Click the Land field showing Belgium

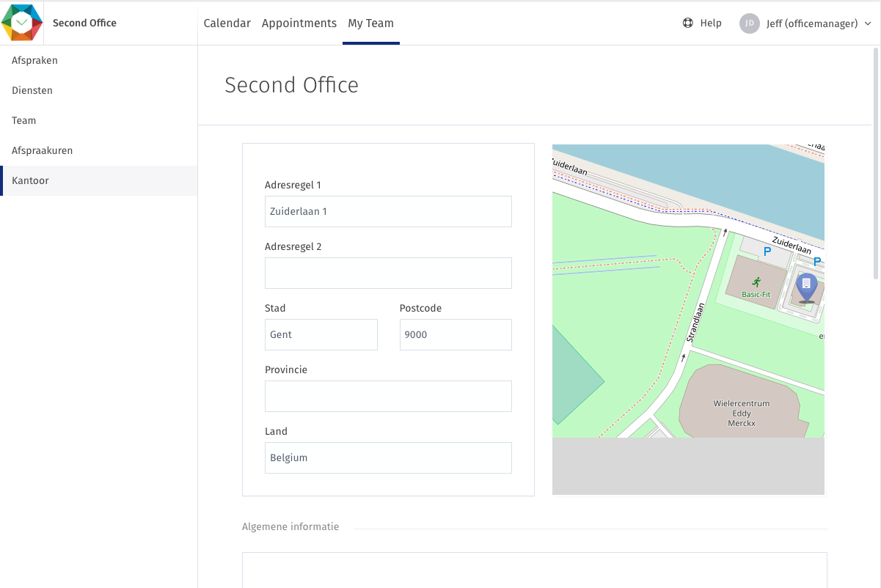(388, 457)
